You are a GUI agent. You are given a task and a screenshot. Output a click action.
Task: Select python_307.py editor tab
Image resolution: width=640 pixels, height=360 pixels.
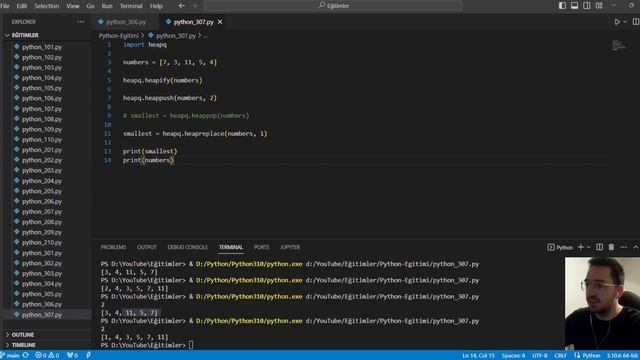(x=193, y=22)
